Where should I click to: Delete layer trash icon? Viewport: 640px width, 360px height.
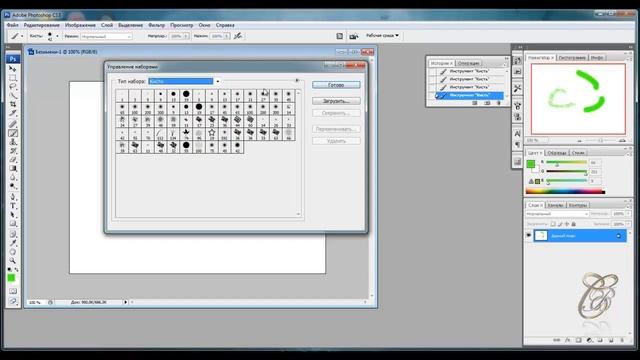[622, 340]
